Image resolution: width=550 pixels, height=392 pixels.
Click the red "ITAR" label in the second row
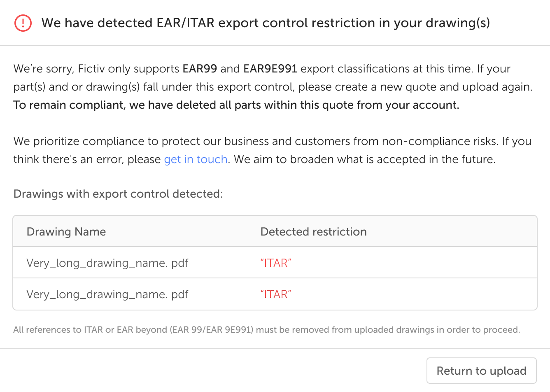pyautogui.click(x=276, y=294)
